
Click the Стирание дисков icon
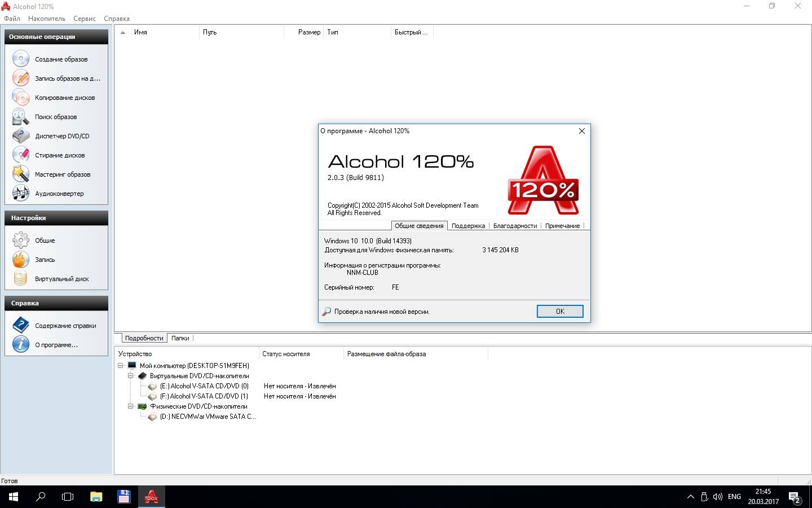point(21,155)
